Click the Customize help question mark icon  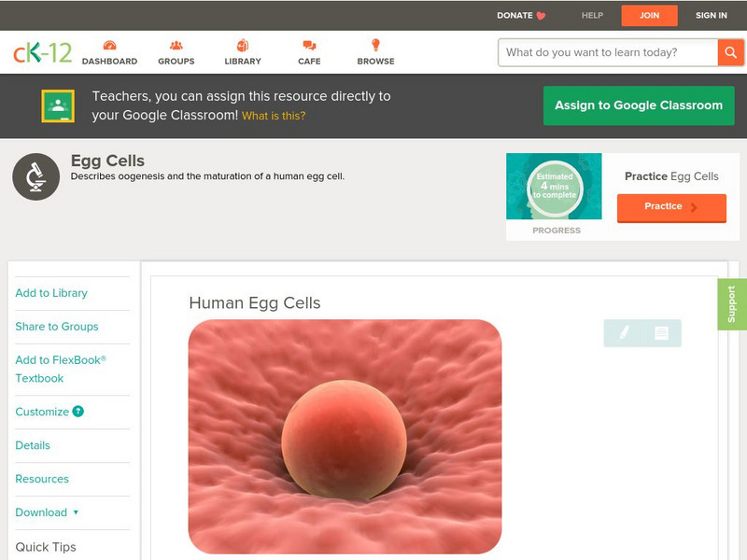78,412
